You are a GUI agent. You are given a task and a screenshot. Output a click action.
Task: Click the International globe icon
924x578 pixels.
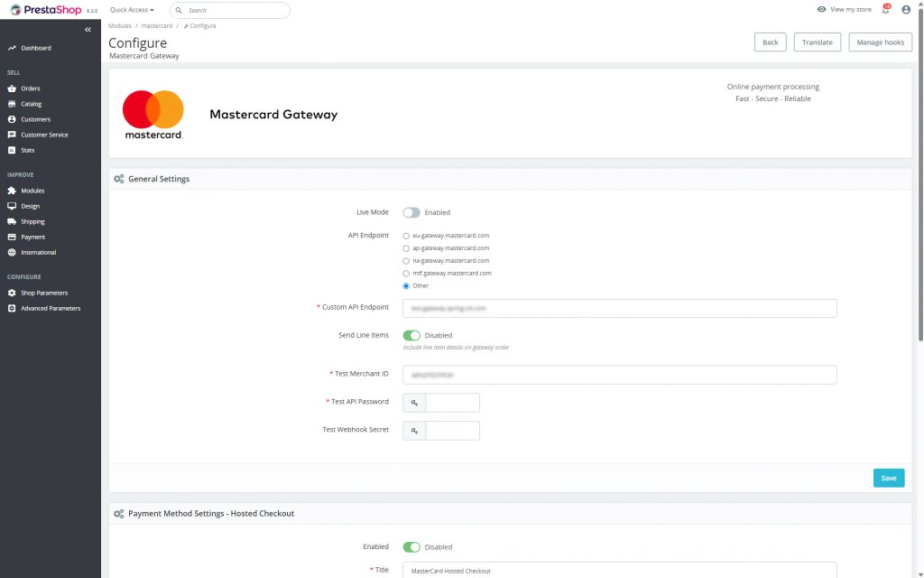coord(12,252)
